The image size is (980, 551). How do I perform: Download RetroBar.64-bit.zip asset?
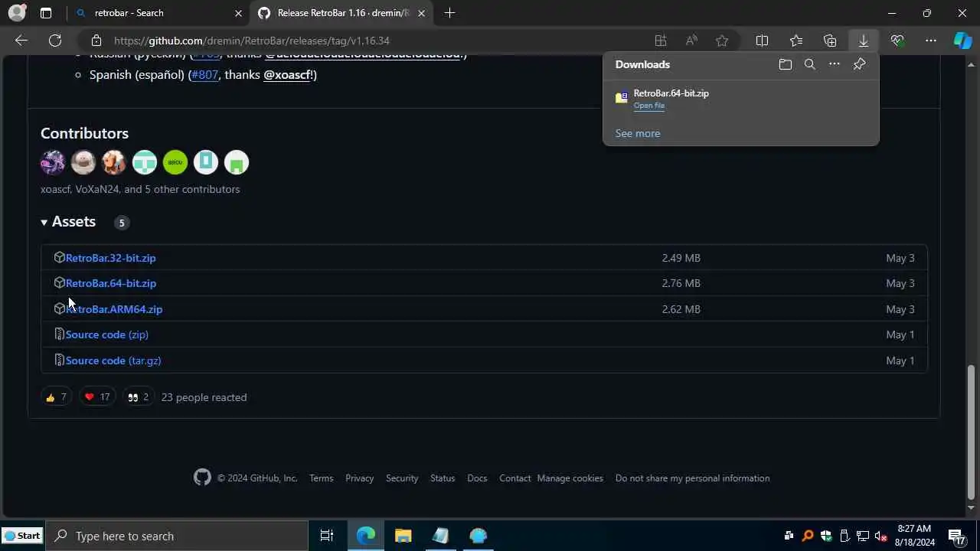point(110,283)
